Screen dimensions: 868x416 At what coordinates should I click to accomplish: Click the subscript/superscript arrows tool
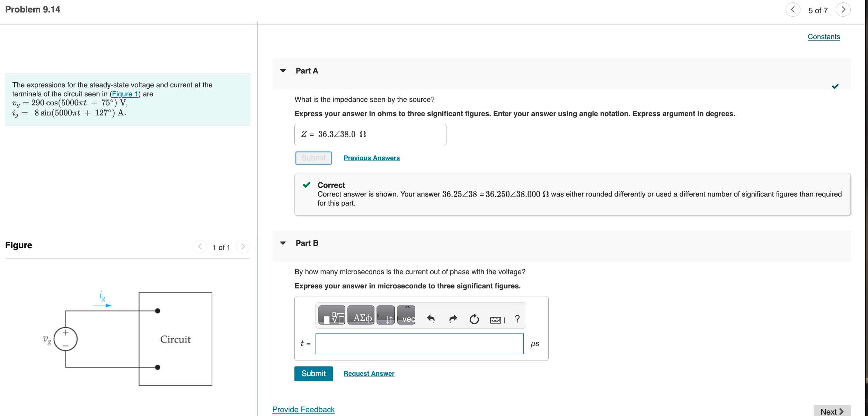pyautogui.click(x=386, y=315)
